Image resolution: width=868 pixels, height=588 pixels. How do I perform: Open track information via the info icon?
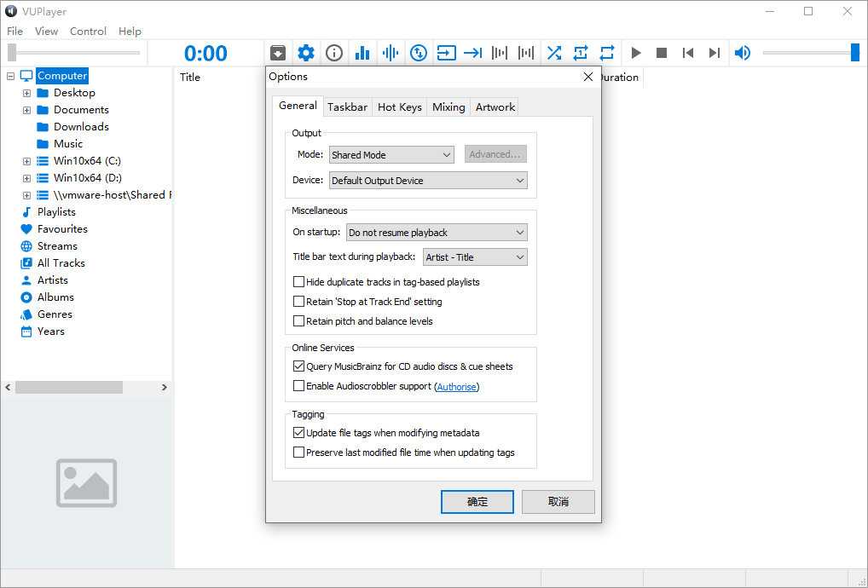(334, 53)
